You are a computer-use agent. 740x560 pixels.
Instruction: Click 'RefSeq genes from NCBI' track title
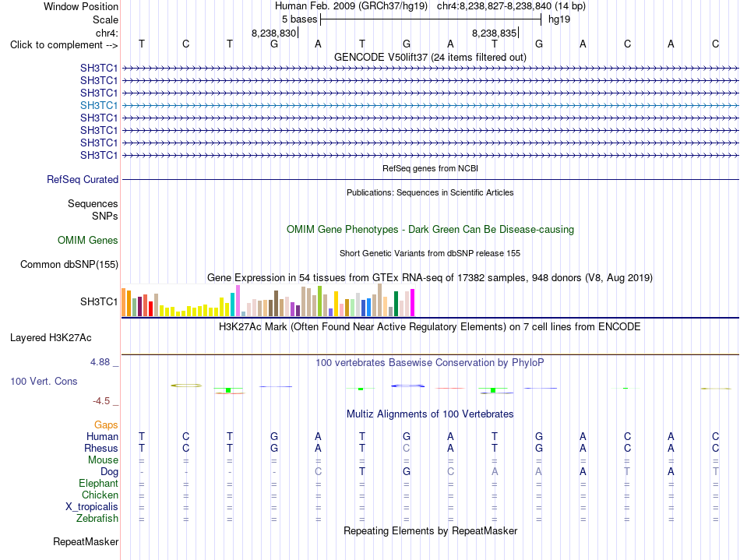pyautogui.click(x=430, y=168)
